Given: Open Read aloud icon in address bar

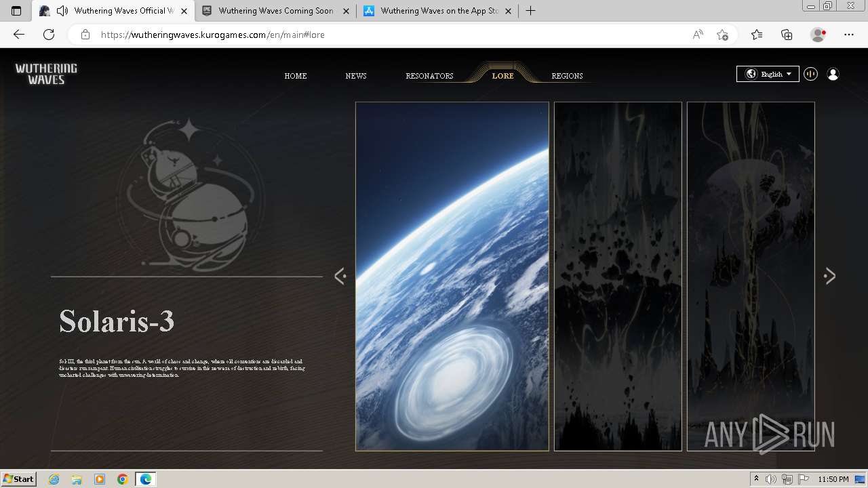Looking at the screenshot, I should coord(698,35).
